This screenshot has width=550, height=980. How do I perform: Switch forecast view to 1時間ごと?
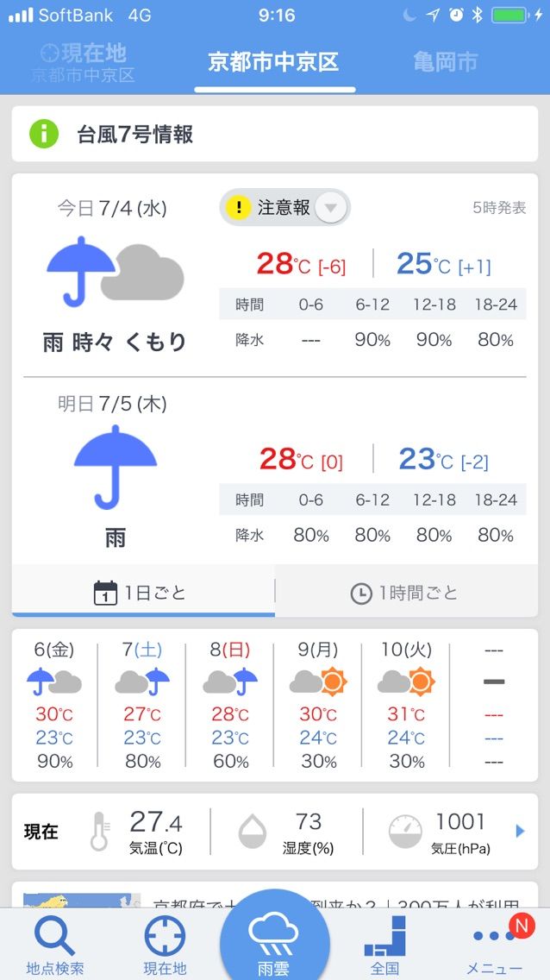pyautogui.click(x=406, y=592)
